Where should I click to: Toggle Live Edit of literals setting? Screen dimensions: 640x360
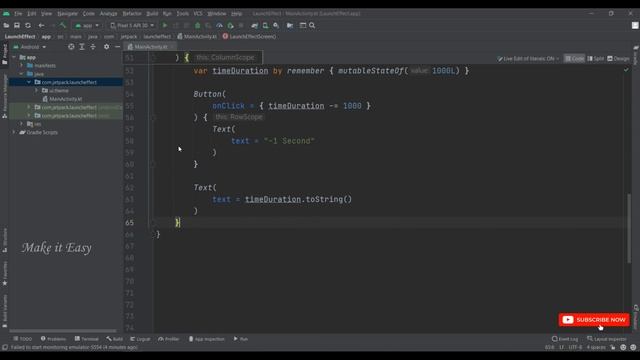click(528, 59)
